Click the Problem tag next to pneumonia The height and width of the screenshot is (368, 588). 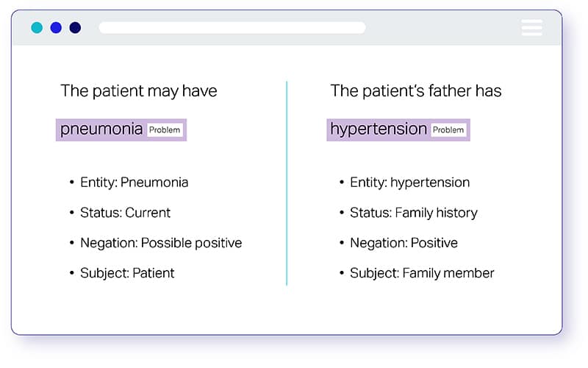pos(165,130)
